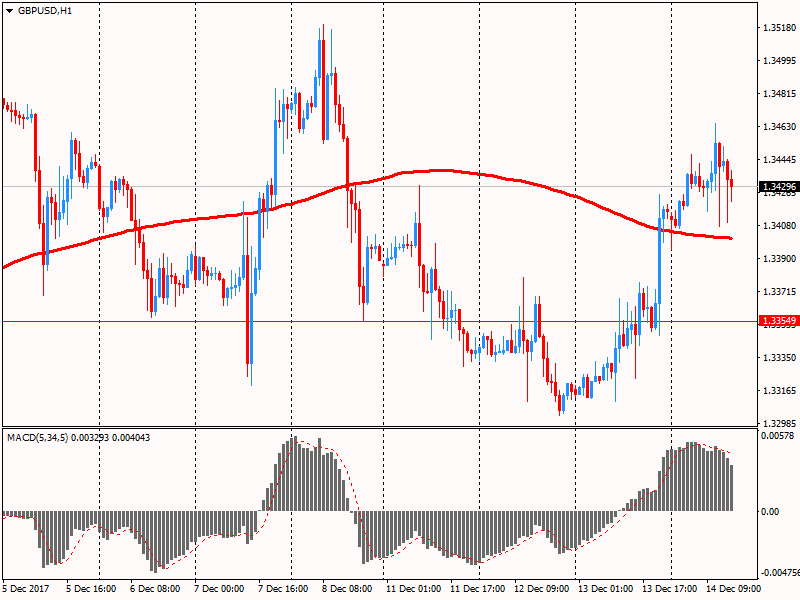
Task: Click the red level tag 1.33549
Action: click(x=779, y=321)
